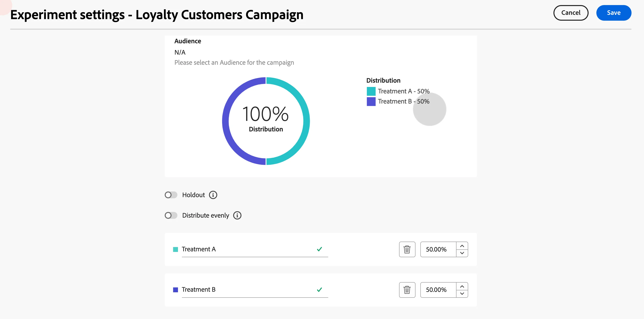This screenshot has width=644, height=319.
Task: Click the 'Audience' heading
Action: (x=188, y=41)
